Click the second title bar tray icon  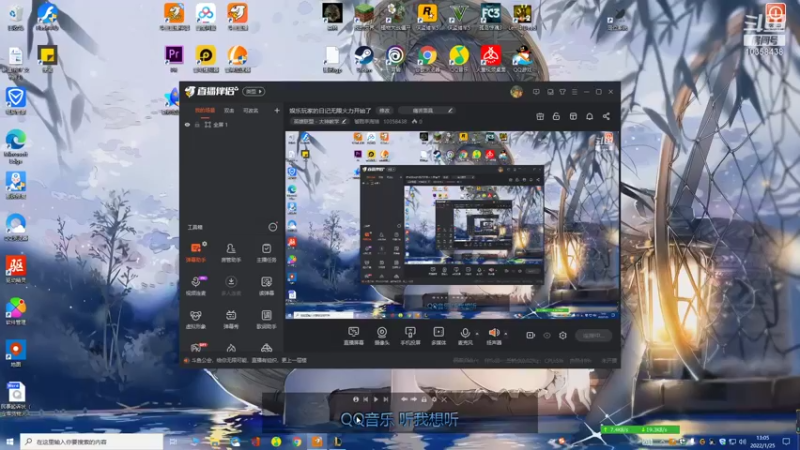point(550,92)
